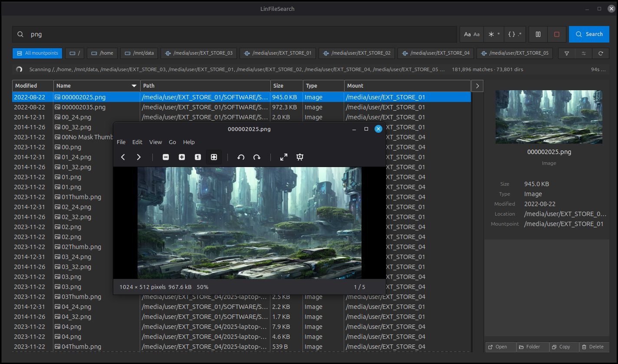Click the blue Search button

(589, 34)
